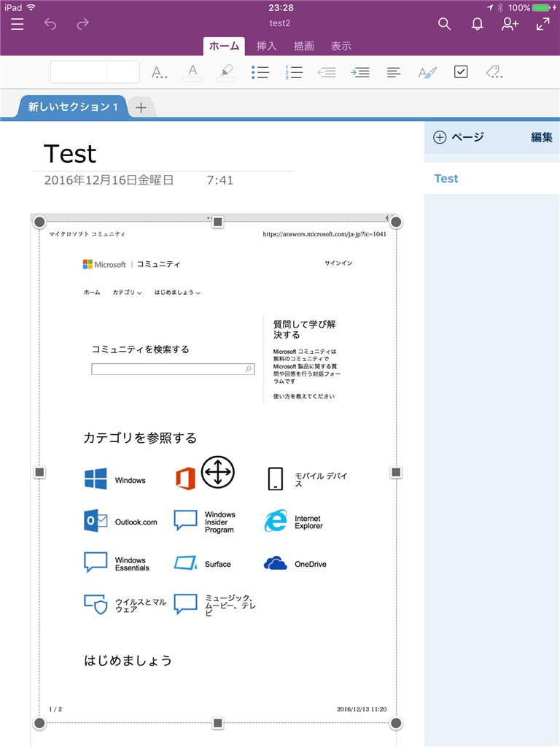Insert numbered list
Viewport: 560px width, 747px height.
click(x=293, y=72)
